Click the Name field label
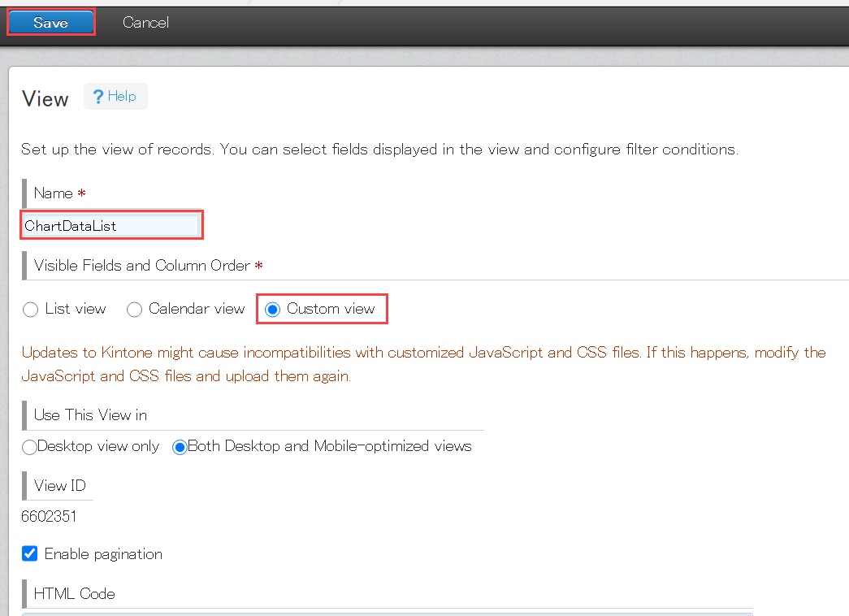 pos(53,193)
